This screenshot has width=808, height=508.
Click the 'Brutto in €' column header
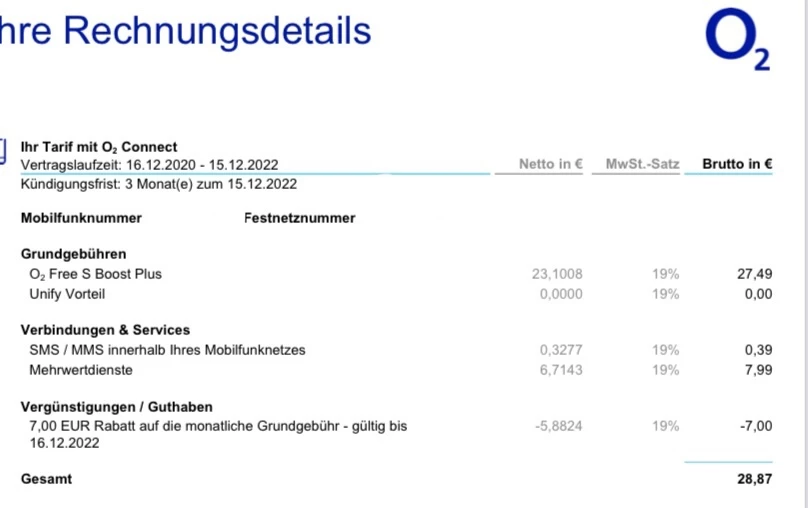point(737,164)
